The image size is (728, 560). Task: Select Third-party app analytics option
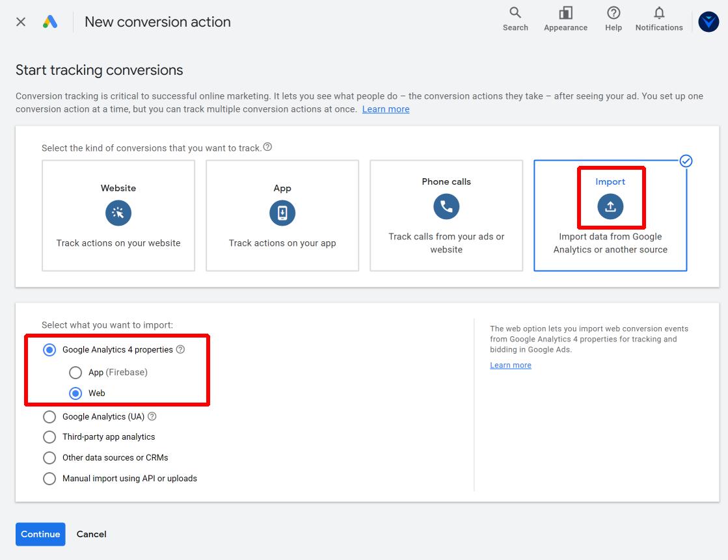pos(49,437)
